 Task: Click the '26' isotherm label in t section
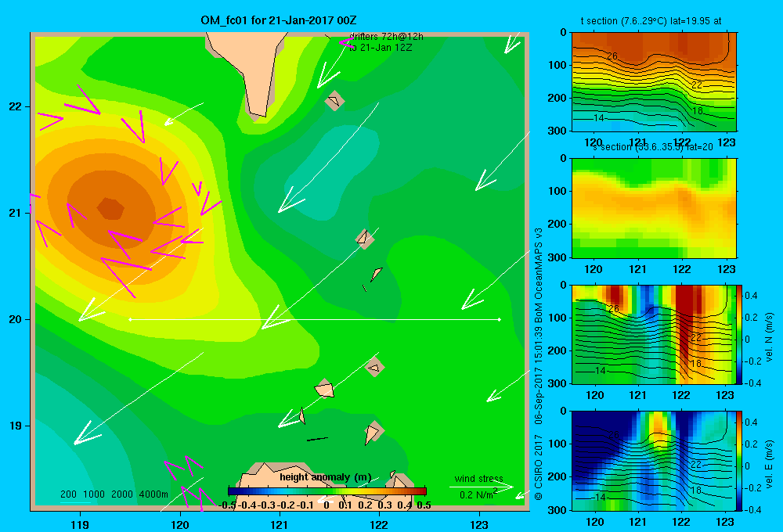tap(612, 56)
